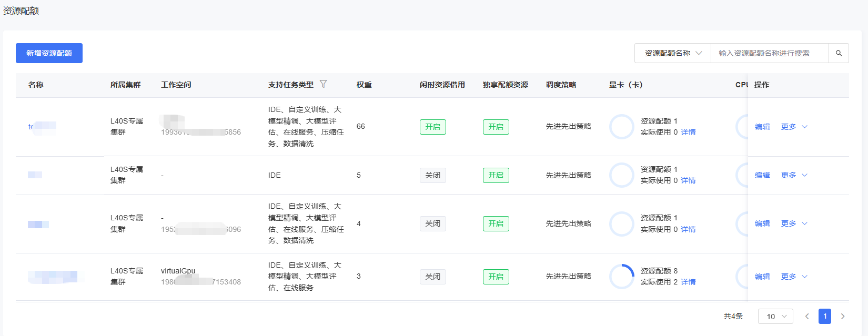
Task: Expand the 更多 menu in fourth row
Action: coord(794,277)
